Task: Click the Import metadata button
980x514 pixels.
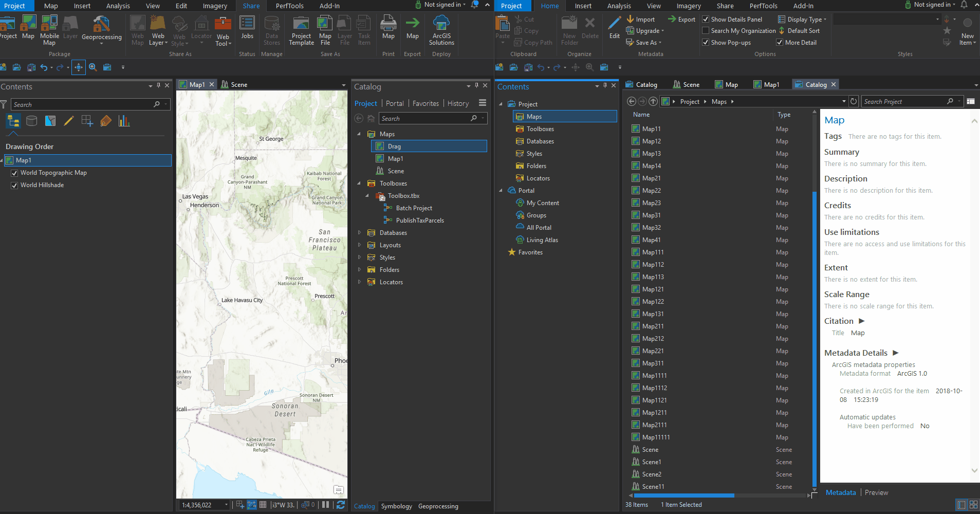Action: click(640, 20)
